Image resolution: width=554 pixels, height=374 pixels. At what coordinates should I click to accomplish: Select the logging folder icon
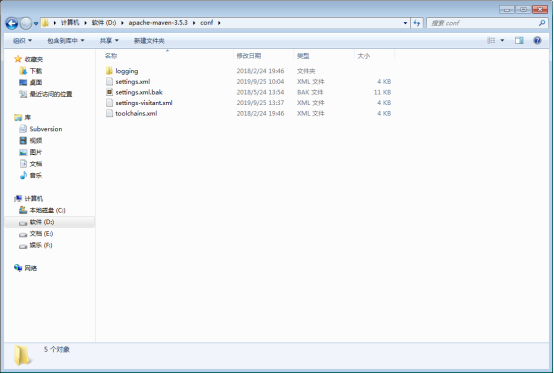click(109, 71)
